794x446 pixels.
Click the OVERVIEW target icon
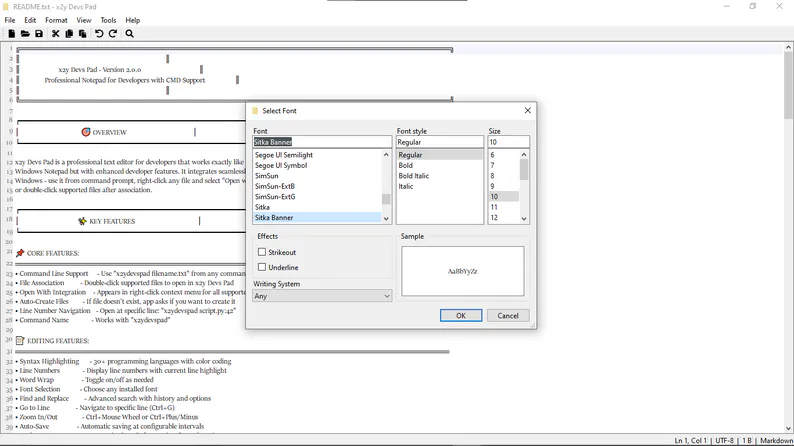86,132
